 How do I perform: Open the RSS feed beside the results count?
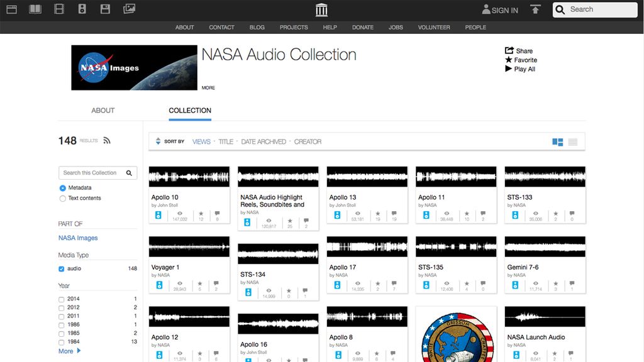click(107, 140)
